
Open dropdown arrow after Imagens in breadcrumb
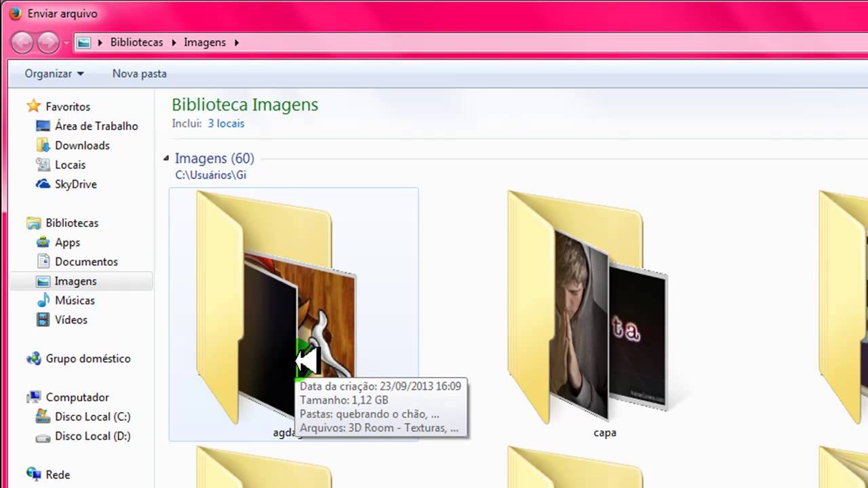click(x=237, y=42)
